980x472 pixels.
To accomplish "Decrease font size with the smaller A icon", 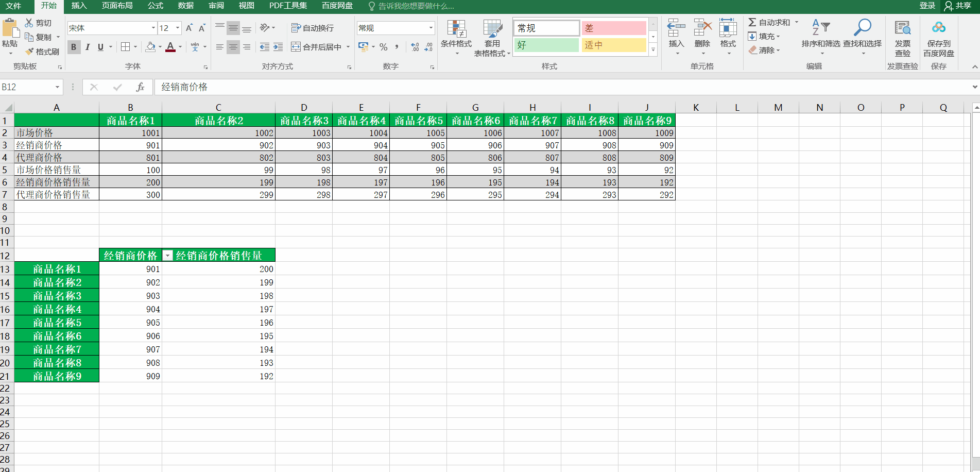I will [202, 28].
